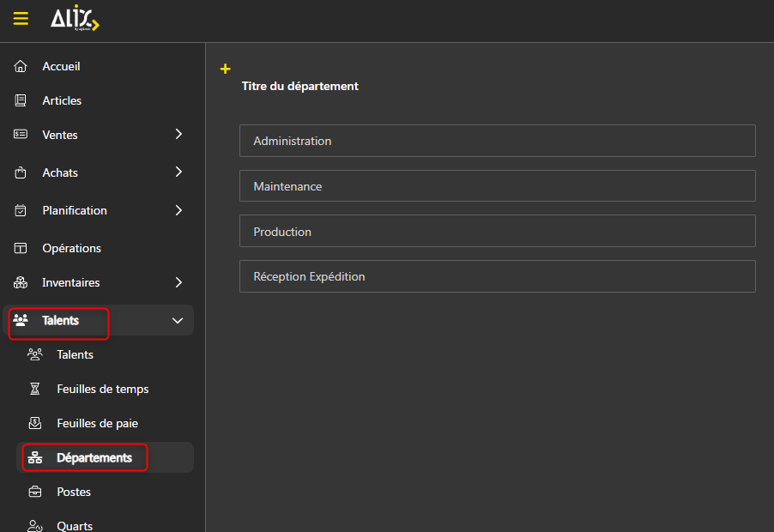The image size is (774, 532).
Task: Expand the Inventaires submenu chevron
Action: coord(178,282)
